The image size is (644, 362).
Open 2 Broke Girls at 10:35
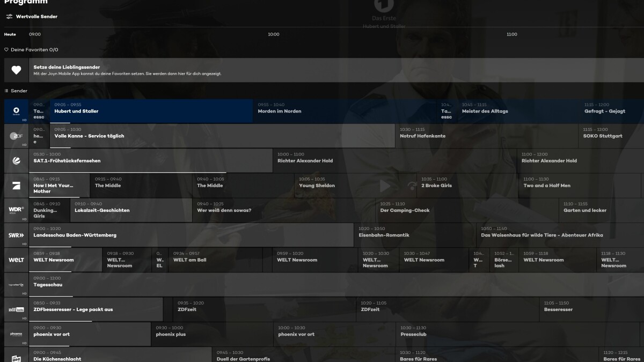coord(467,186)
